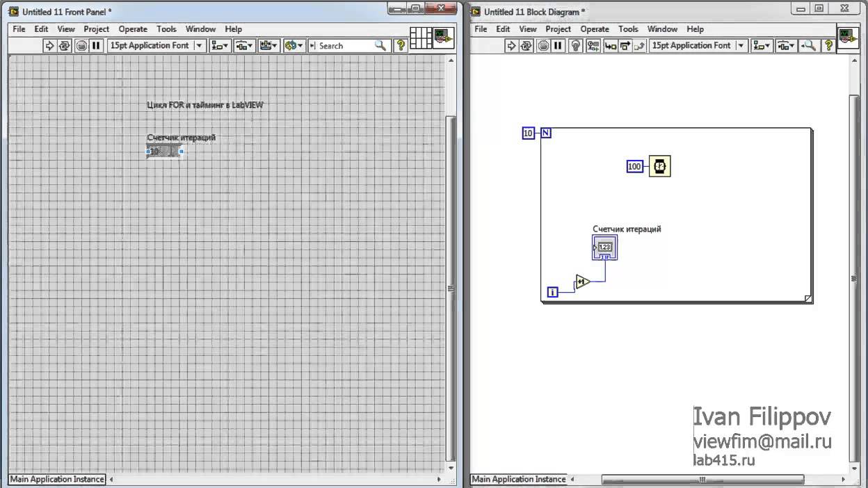Click Pause button in Block Diagram toolbar
868x488 pixels.
(x=558, y=46)
